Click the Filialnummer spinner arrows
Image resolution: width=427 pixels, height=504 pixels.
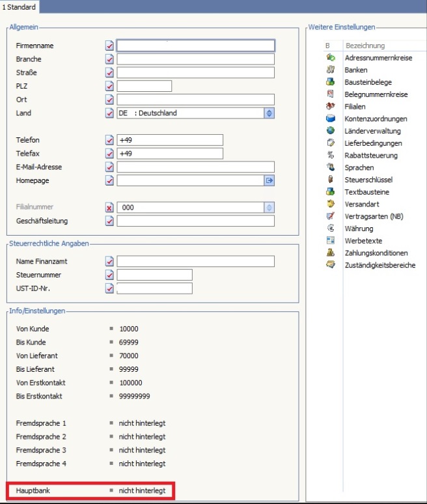269,208
